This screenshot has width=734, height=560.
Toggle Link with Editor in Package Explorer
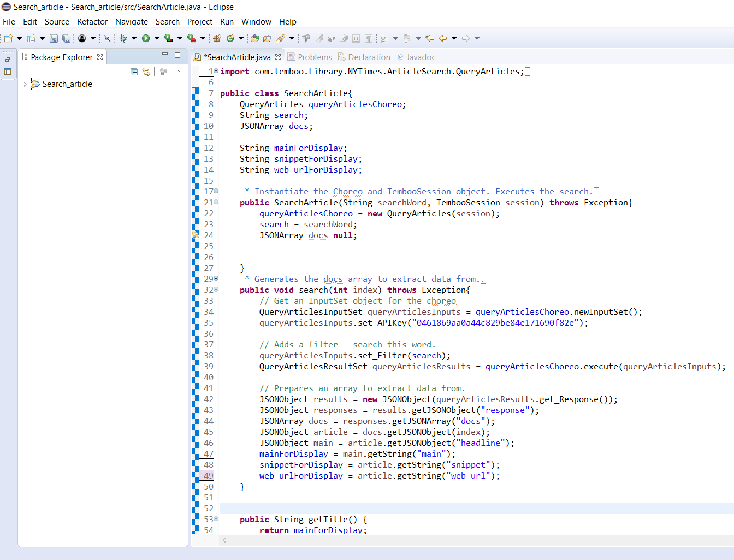(x=146, y=72)
